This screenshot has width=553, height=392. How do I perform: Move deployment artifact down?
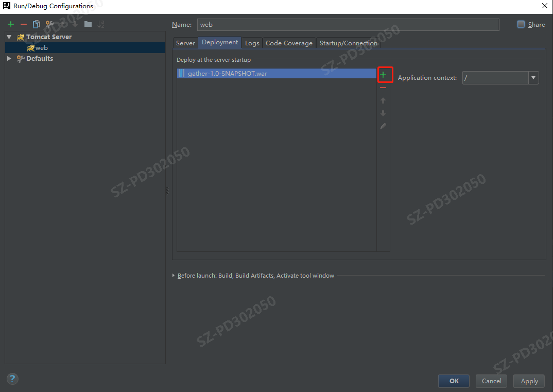[x=384, y=113]
